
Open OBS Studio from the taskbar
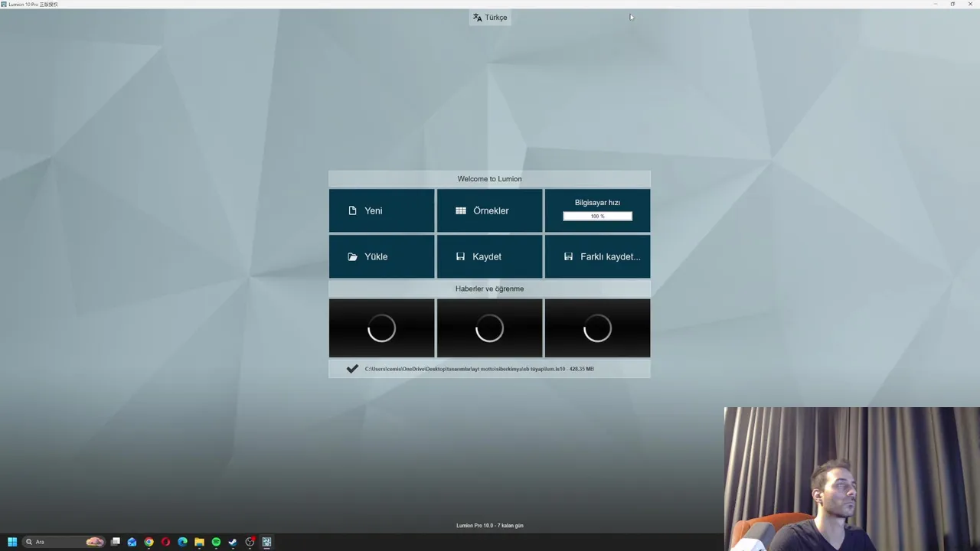(x=250, y=542)
